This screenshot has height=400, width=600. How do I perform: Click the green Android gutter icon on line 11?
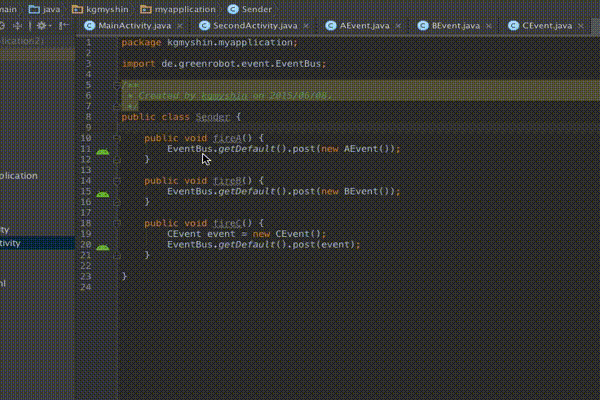103,150
